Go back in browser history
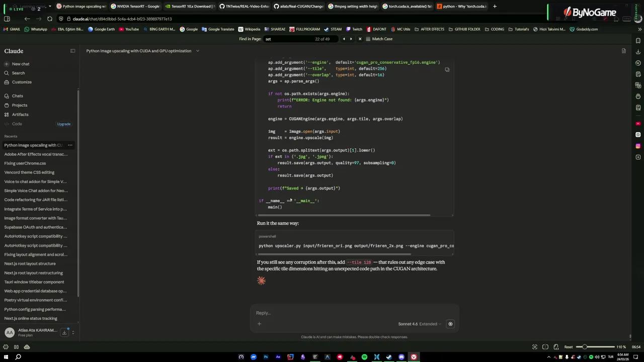Viewport: 644px width, 362px height. [x=27, y=19]
